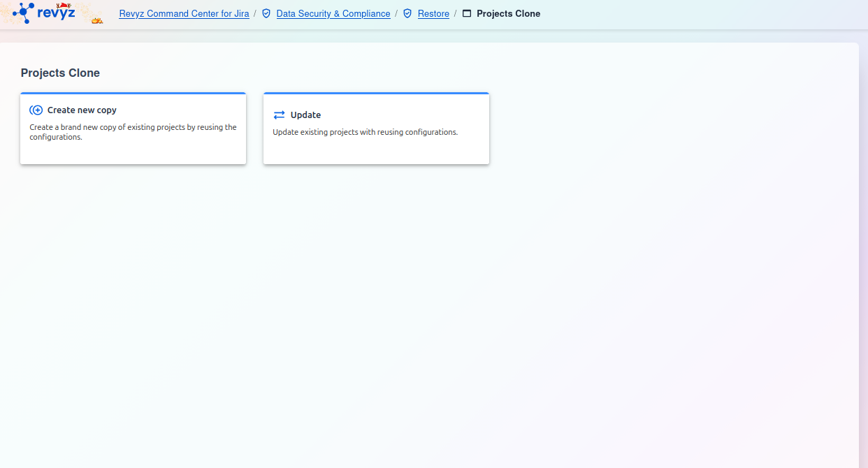
Task: Click the Revyz molecule logo icon
Action: (x=23, y=12)
